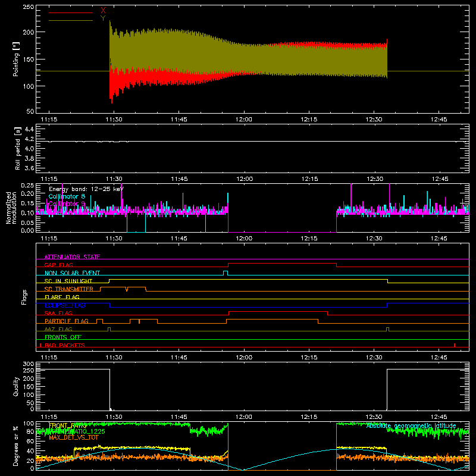Click the 'Flags' axis title

point(24,297)
